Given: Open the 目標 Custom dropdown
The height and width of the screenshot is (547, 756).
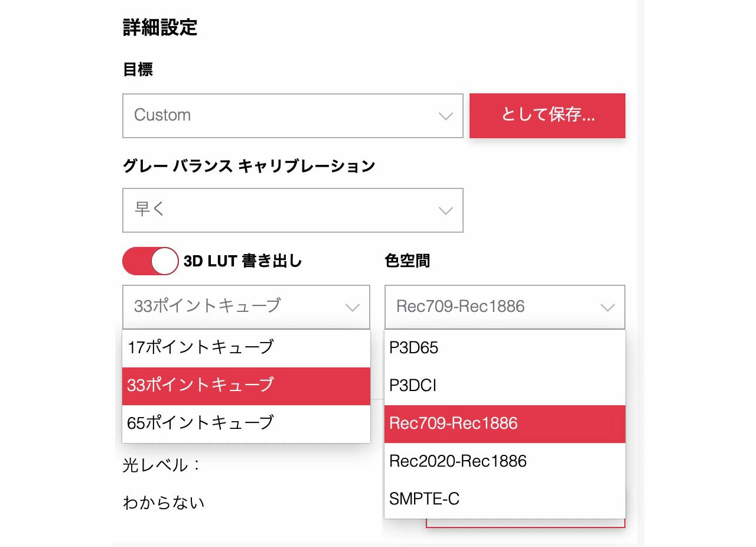Looking at the screenshot, I should pos(292,116).
